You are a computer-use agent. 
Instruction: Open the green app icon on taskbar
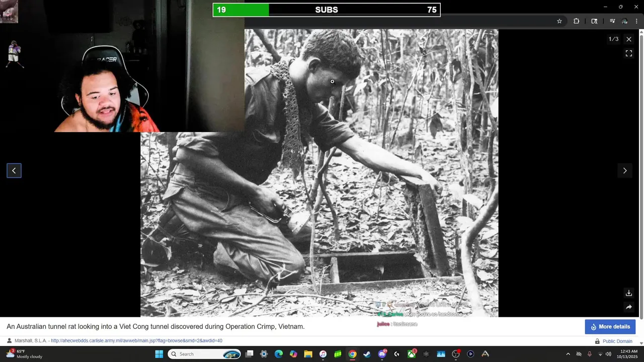pos(338,354)
